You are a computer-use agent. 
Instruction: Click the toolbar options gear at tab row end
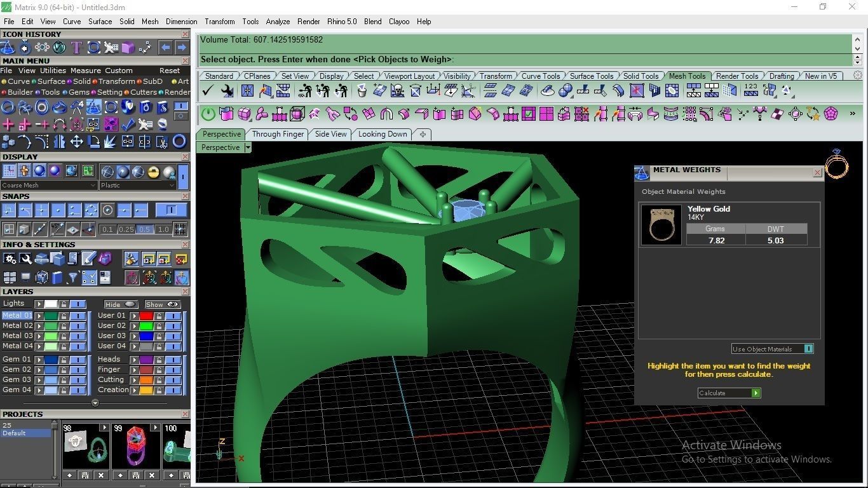pyautogui.click(x=858, y=75)
